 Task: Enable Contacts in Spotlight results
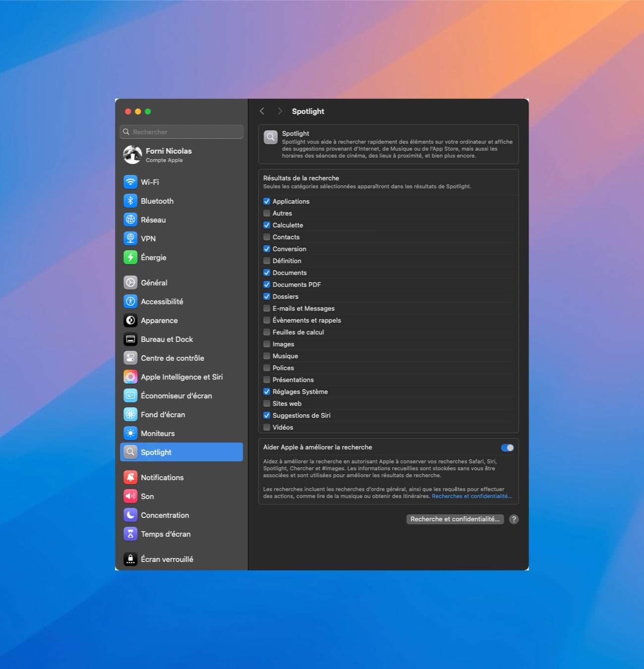[267, 237]
